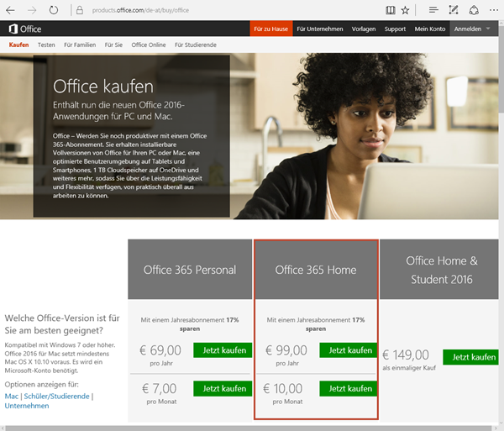
Task: Click the Office 365 Personal header
Action: (x=190, y=270)
